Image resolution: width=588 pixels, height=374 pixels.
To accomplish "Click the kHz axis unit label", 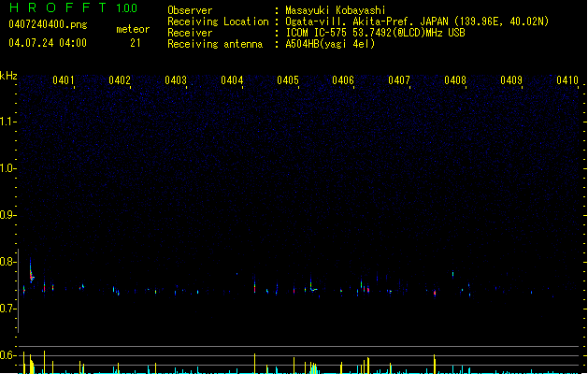I will [x=8, y=76].
